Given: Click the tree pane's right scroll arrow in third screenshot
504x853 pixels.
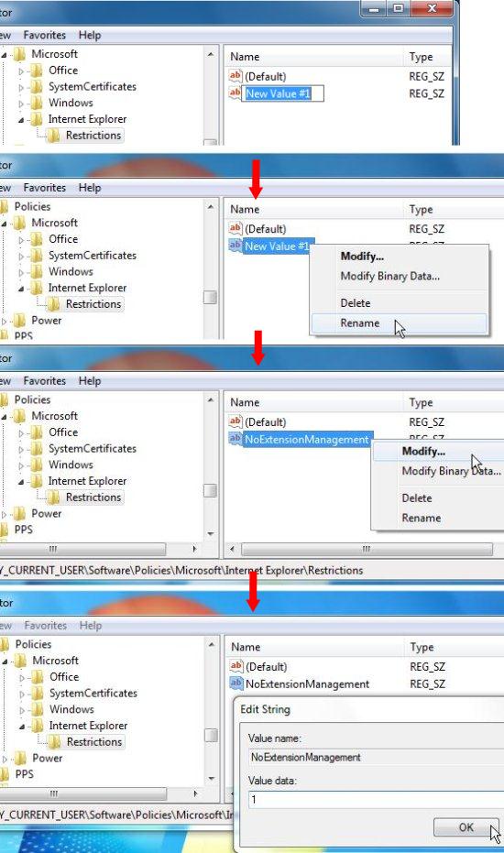Looking at the screenshot, I should click(194, 549).
